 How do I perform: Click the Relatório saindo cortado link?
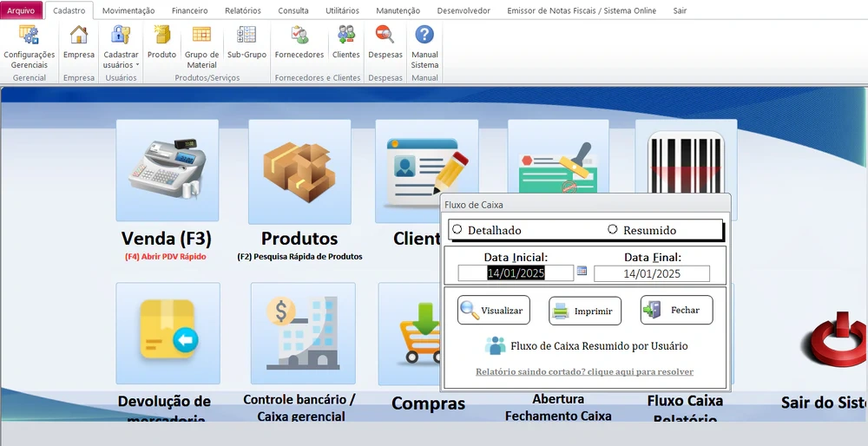584,371
